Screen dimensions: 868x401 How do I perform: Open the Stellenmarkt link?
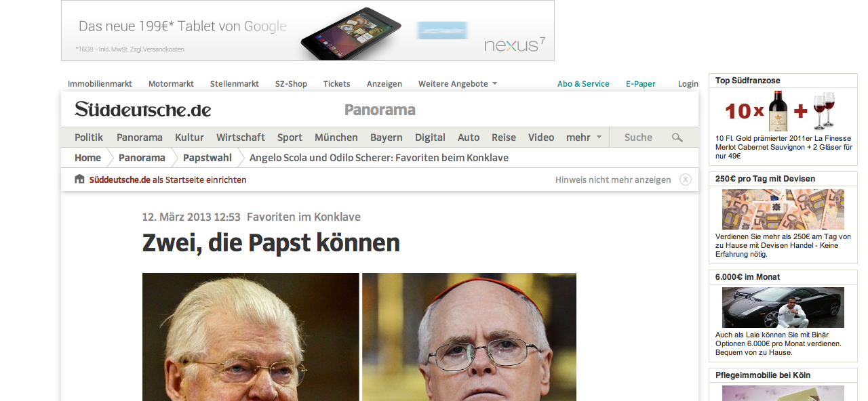click(235, 84)
